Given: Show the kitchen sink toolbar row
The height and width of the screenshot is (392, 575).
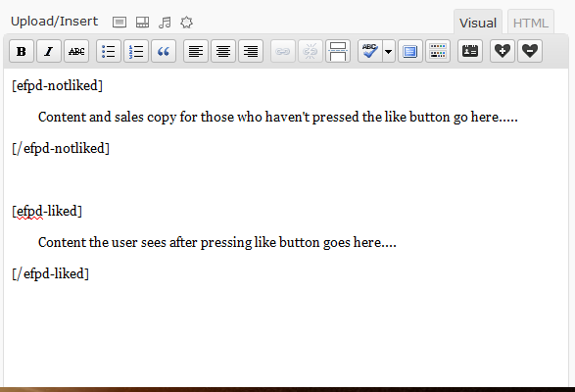Looking at the screenshot, I should (x=438, y=51).
